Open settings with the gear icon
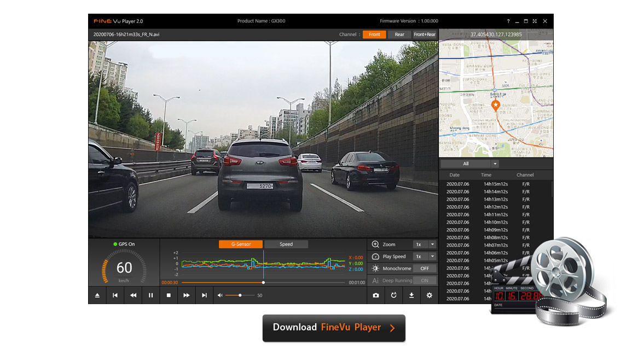Screen dimensions: 644x361 (x=429, y=295)
